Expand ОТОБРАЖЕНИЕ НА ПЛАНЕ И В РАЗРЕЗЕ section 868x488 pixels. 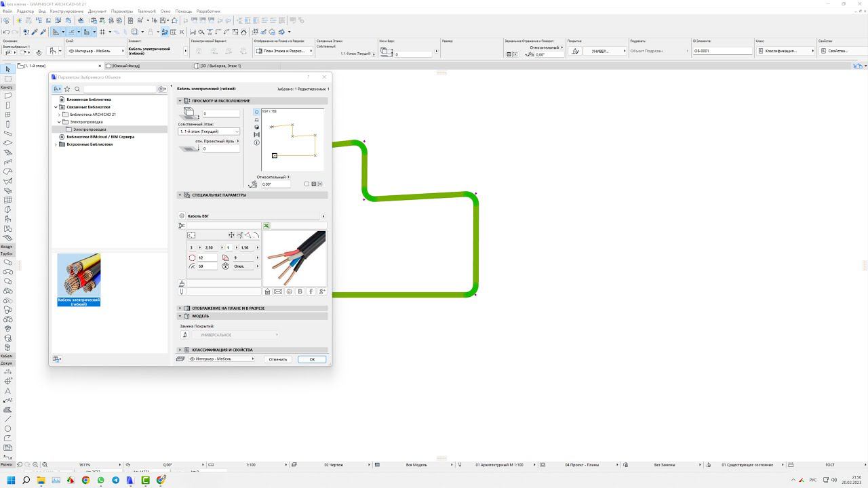coord(180,308)
